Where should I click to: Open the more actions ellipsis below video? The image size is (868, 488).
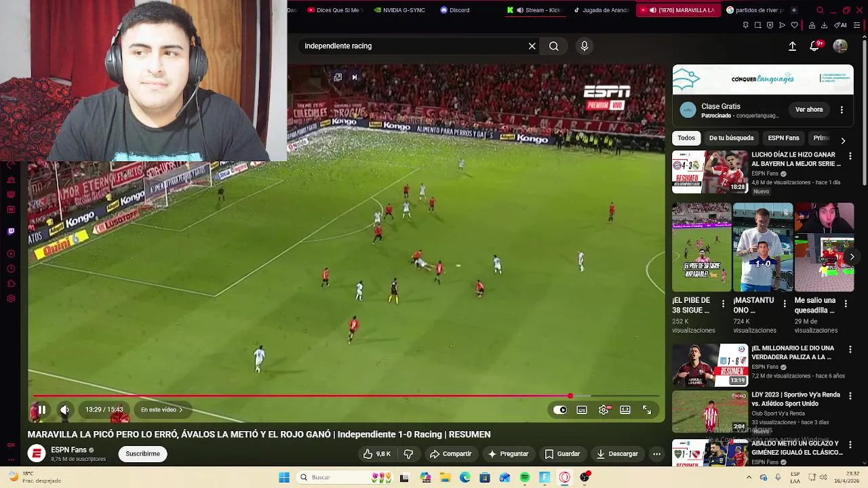tap(656, 454)
